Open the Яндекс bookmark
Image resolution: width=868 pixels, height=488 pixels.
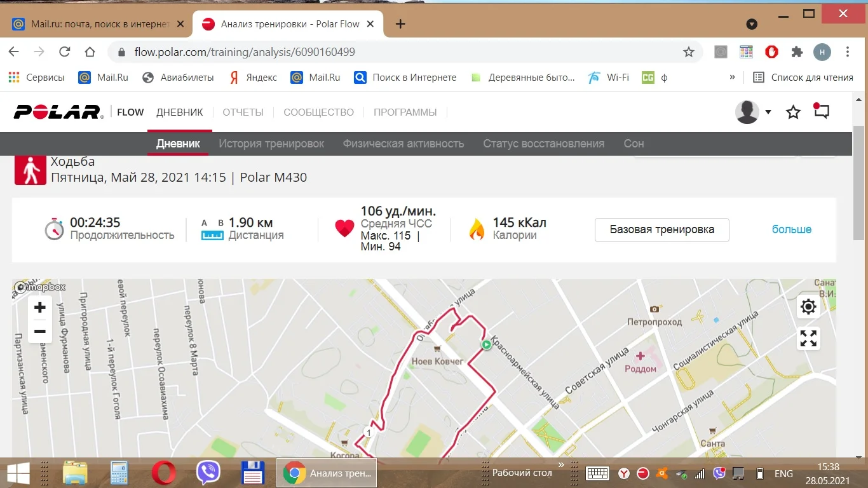click(x=253, y=78)
